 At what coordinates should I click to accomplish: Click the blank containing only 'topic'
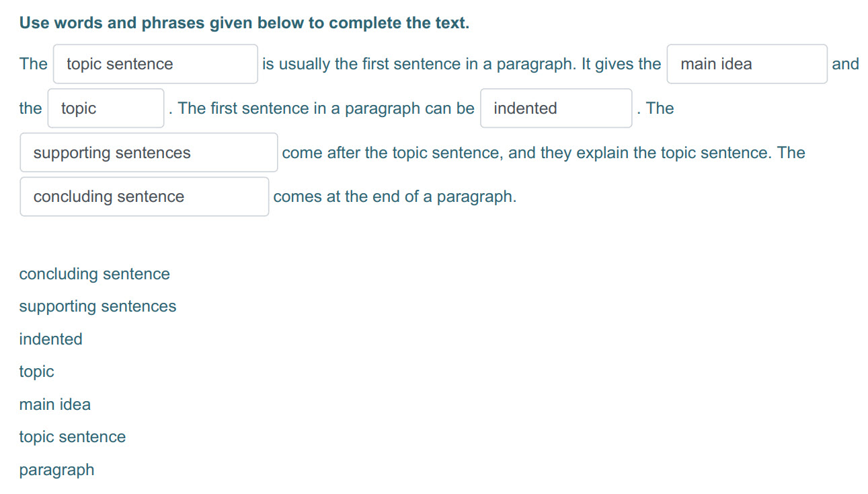coord(106,108)
